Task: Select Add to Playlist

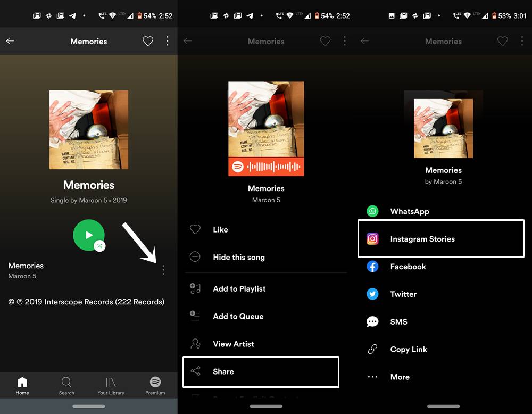Action: [266, 289]
